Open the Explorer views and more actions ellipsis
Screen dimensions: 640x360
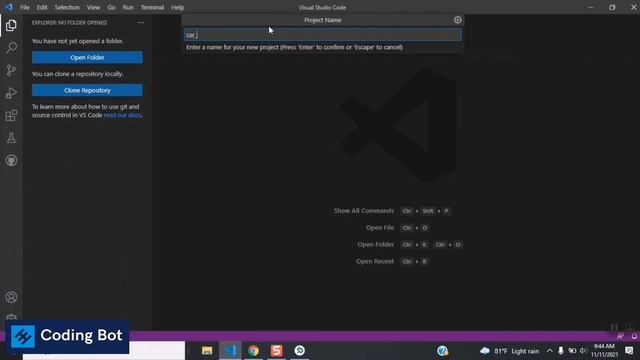coord(141,23)
